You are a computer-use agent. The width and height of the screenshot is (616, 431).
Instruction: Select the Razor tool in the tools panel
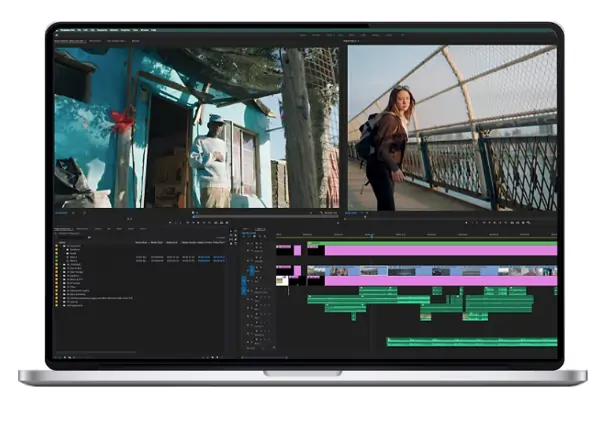pyautogui.click(x=235, y=235)
